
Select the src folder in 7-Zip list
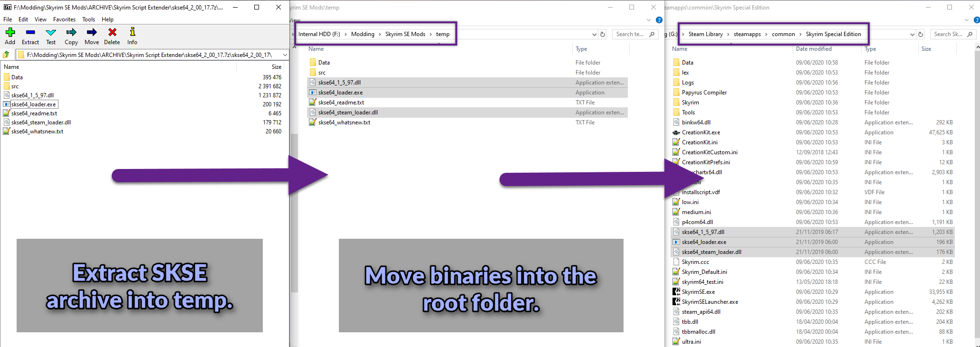click(15, 86)
